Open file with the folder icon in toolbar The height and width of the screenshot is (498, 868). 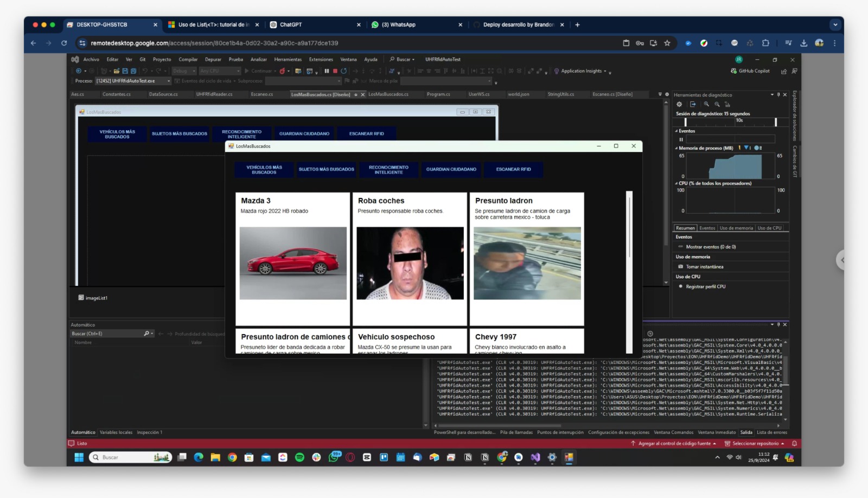pyautogui.click(x=117, y=71)
